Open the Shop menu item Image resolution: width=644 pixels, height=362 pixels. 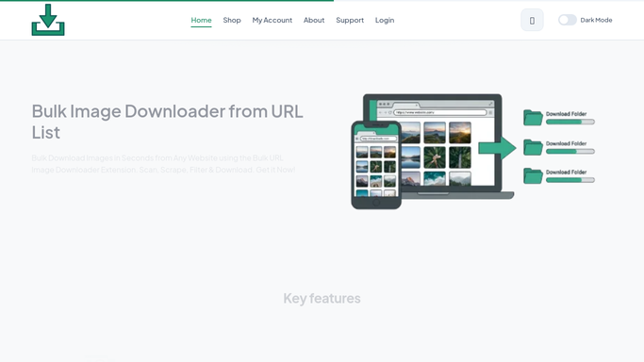coord(232,20)
